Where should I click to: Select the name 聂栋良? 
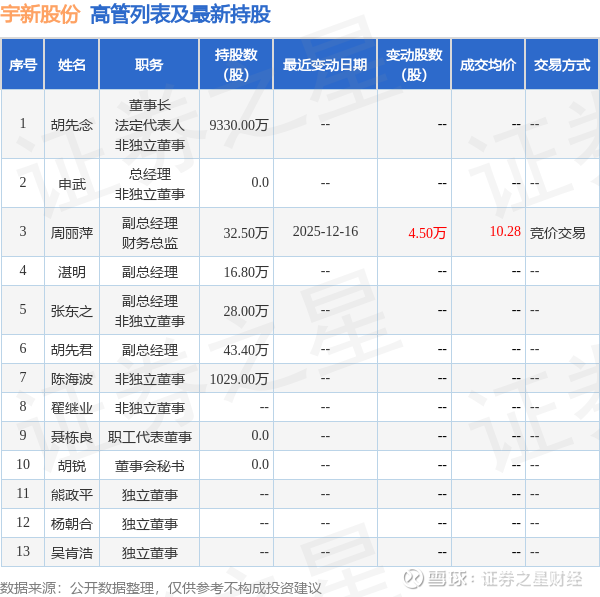(x=72, y=437)
